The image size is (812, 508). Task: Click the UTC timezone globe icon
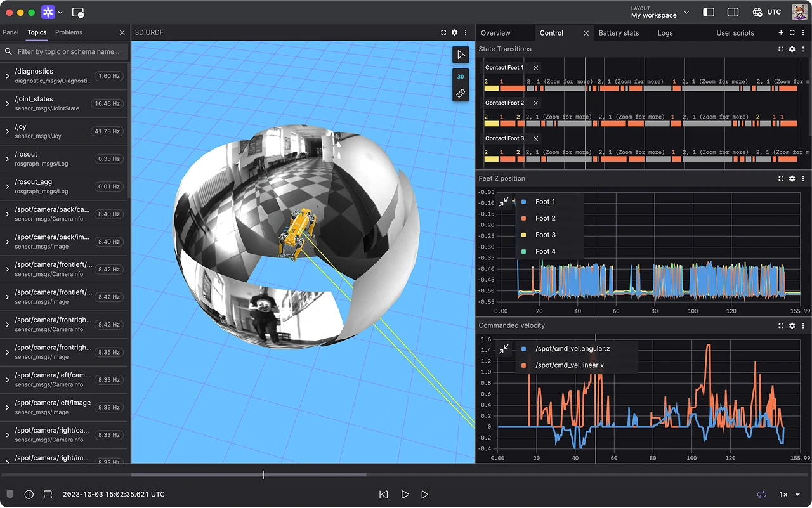click(x=757, y=11)
